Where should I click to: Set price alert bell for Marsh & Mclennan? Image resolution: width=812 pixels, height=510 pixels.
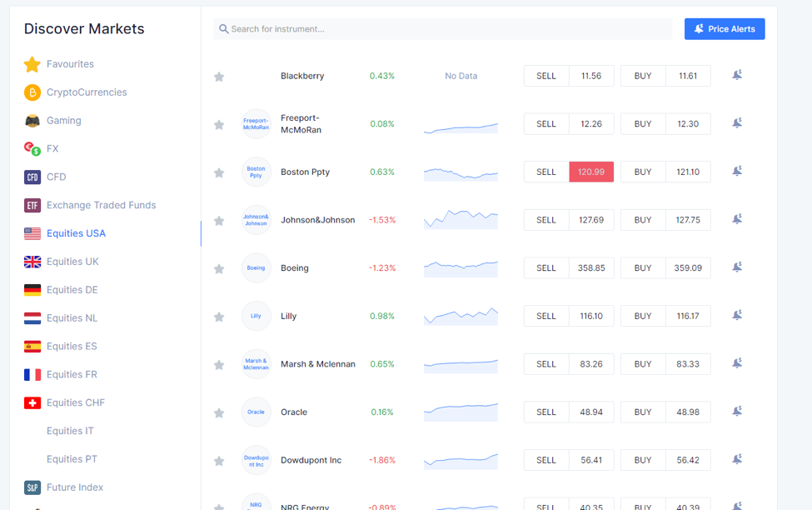click(737, 363)
